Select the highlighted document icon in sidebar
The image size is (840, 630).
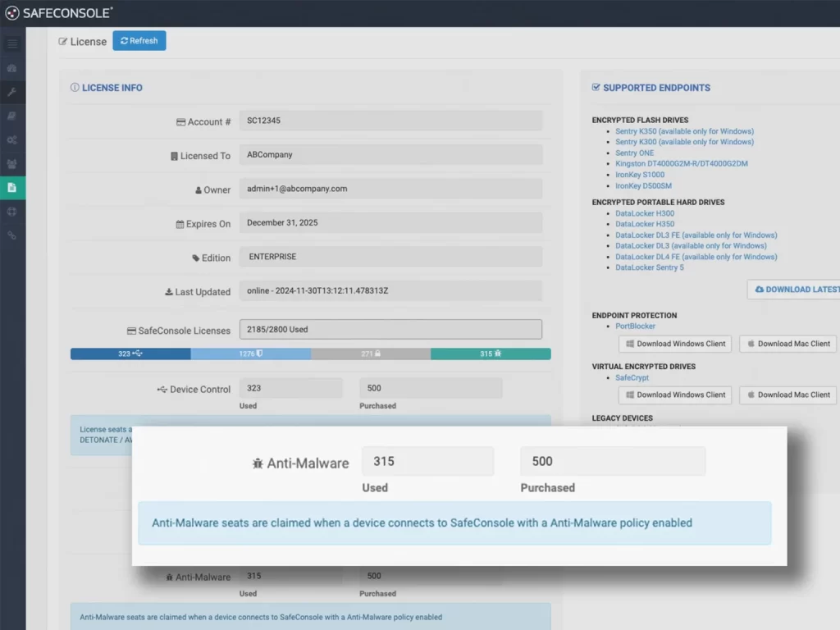[12, 188]
